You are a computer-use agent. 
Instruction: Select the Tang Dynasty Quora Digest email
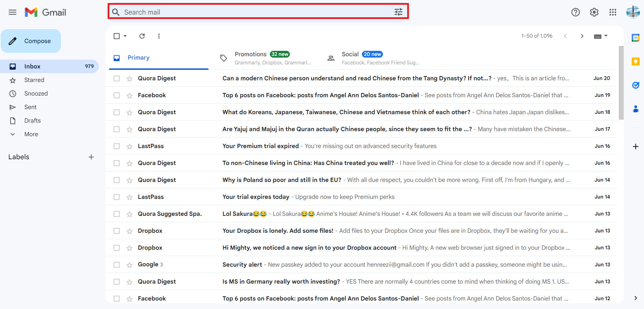(x=116, y=78)
